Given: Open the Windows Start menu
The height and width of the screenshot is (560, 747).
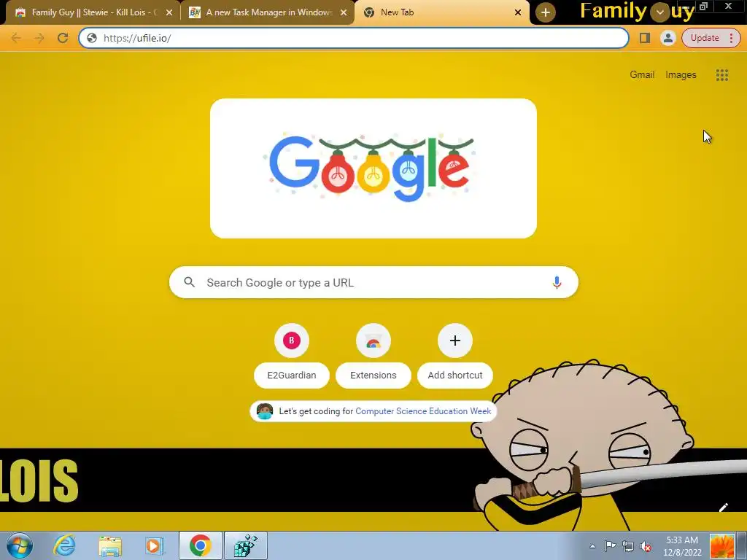Looking at the screenshot, I should click(20, 545).
